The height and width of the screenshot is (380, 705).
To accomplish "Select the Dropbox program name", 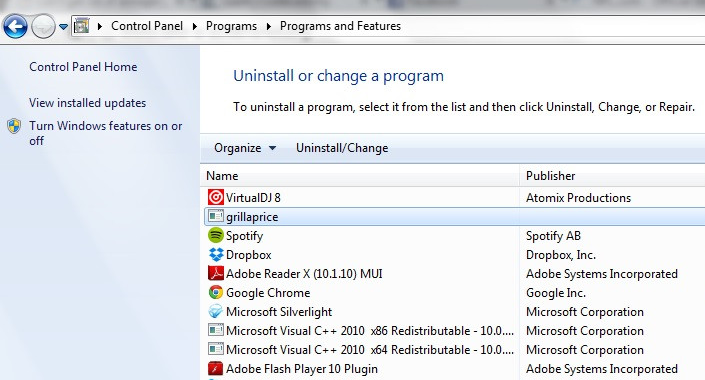I will (249, 255).
